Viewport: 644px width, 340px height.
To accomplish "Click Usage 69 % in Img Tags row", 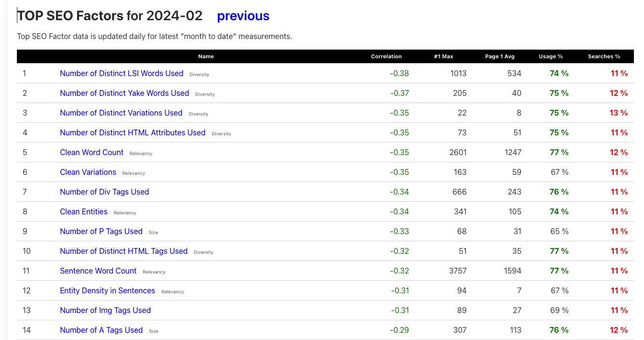I will [x=559, y=310].
